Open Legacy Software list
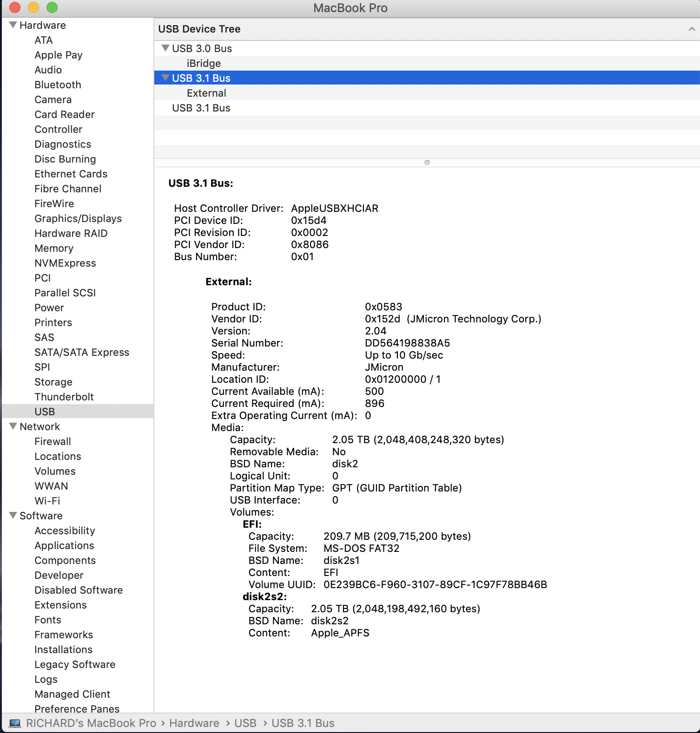Viewport: 700px width, 733px height. coord(75,664)
